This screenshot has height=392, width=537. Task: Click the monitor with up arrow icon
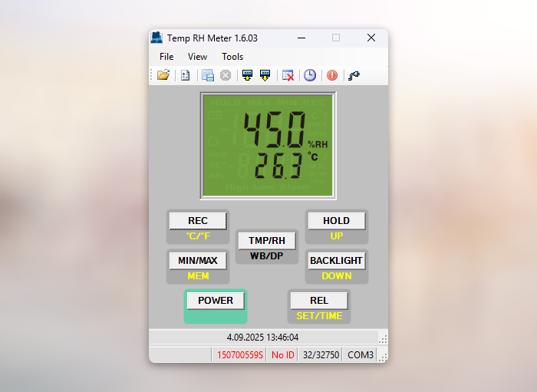point(247,75)
